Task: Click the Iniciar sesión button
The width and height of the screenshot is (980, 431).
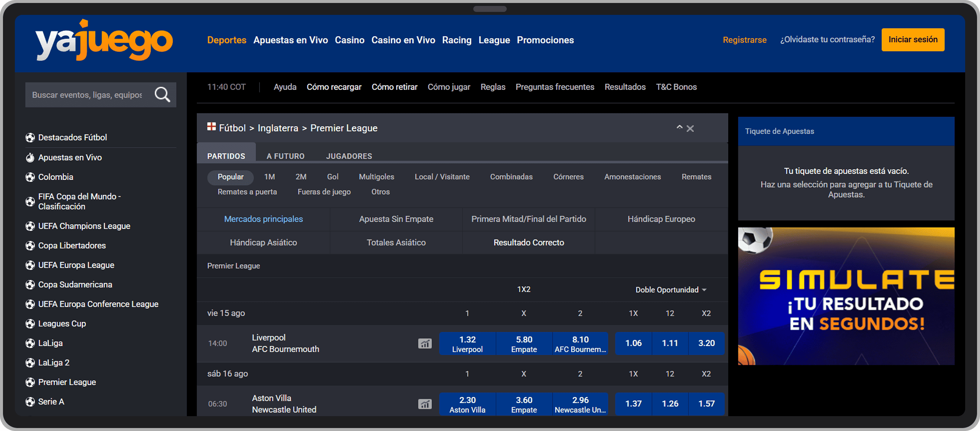Action: tap(913, 40)
